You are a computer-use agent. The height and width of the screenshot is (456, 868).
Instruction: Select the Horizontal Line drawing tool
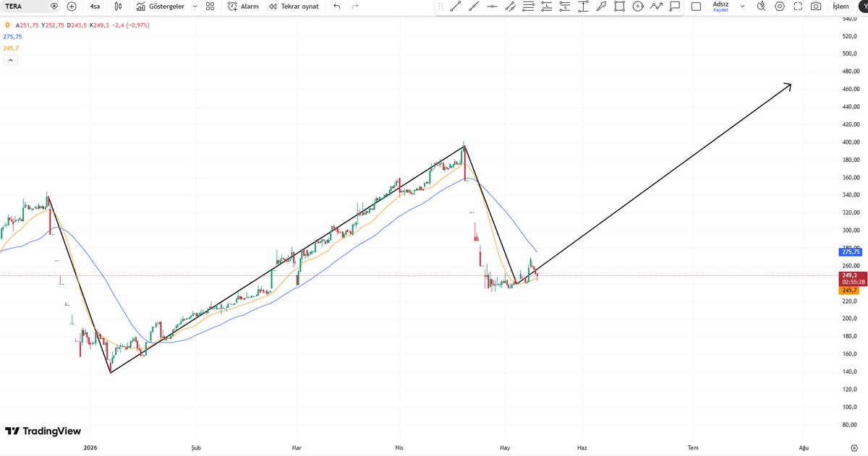point(492,7)
